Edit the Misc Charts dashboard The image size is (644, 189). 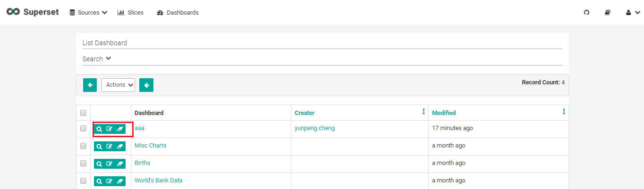[110, 146]
